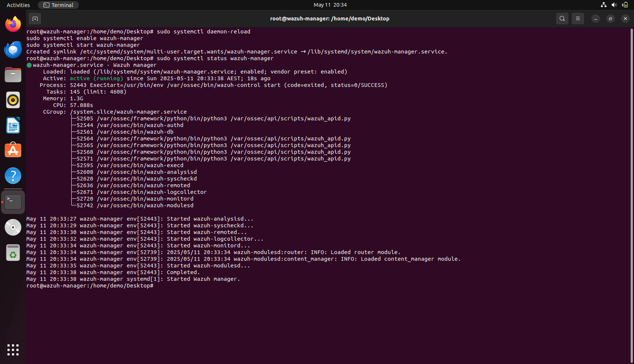Open terminal search
Screen dimensions: 634x364
562,19
